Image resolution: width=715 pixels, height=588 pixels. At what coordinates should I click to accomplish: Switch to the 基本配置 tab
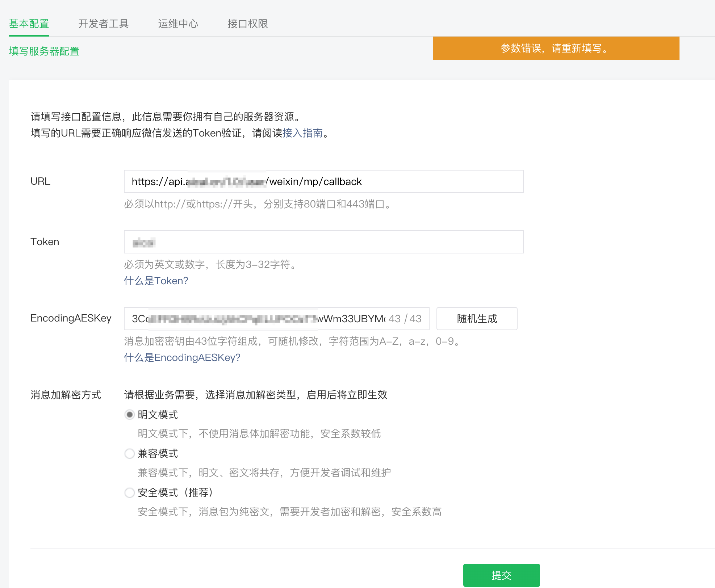pos(29,24)
